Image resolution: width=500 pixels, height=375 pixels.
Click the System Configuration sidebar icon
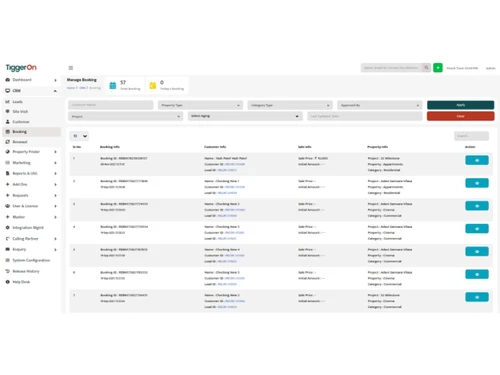pos(8,260)
